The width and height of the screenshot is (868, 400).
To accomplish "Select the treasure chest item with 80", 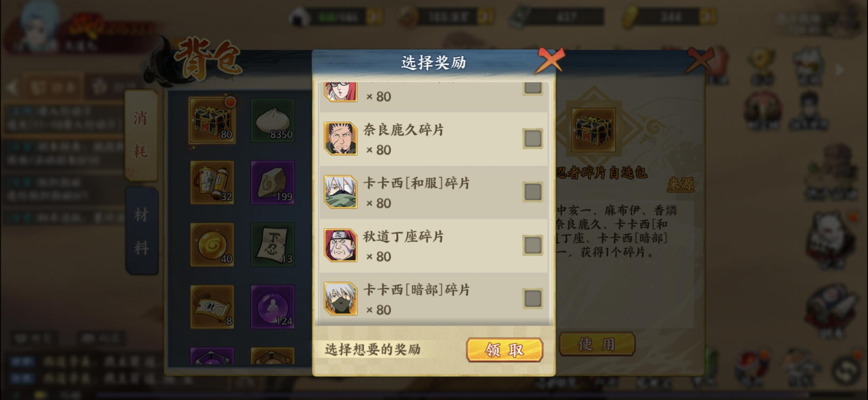I will point(212,121).
